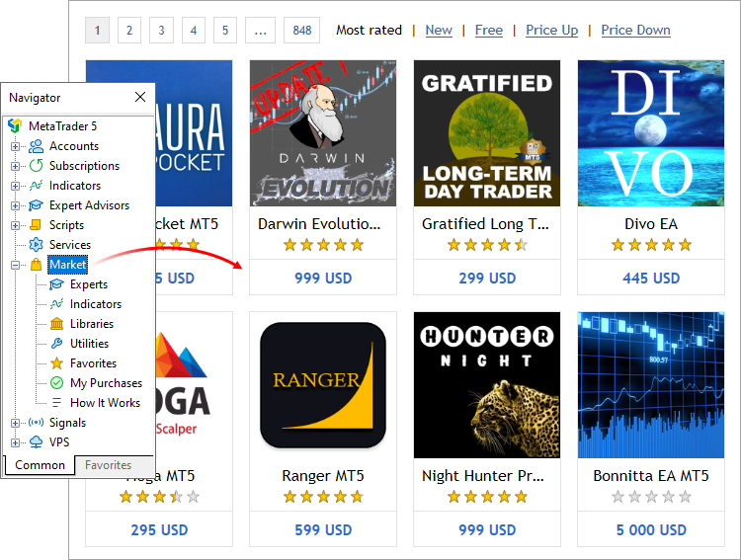Viewport: 741px width, 560px height.
Task: Go to page 848 of results
Action: (302, 31)
